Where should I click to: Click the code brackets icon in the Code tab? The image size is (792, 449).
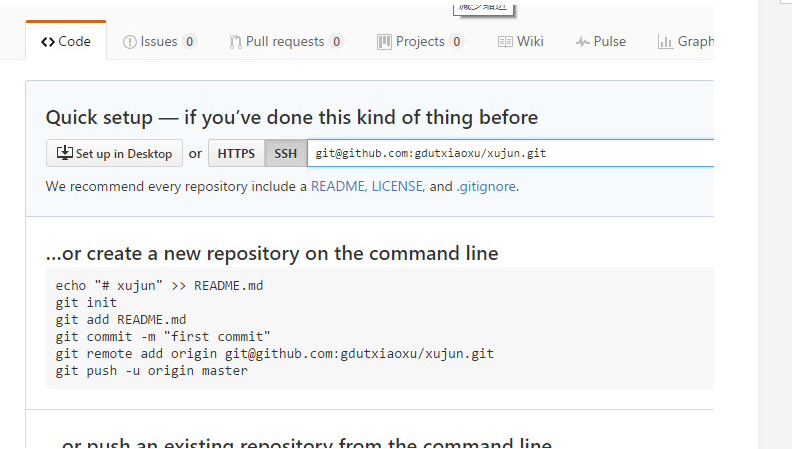click(47, 42)
